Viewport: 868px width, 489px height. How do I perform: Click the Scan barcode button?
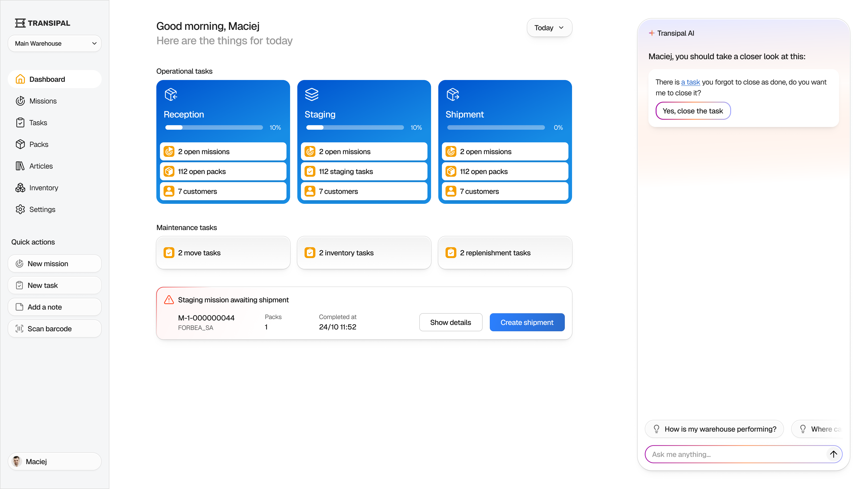[x=55, y=329]
